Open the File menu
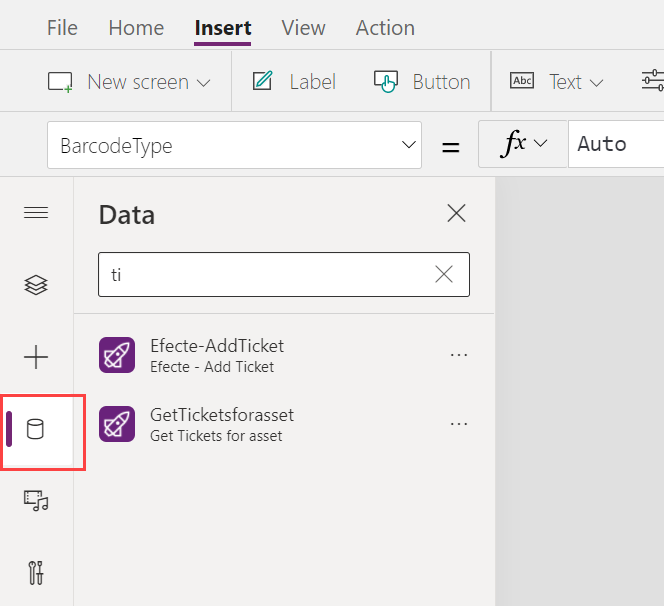 (62, 28)
